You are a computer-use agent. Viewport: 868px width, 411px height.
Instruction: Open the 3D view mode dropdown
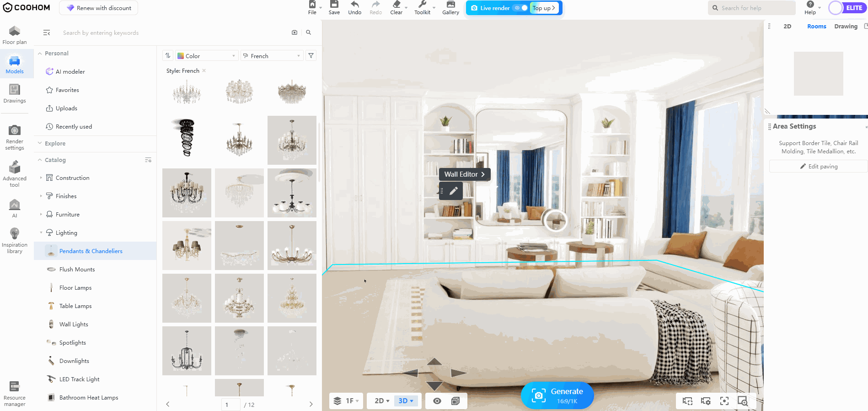click(406, 401)
